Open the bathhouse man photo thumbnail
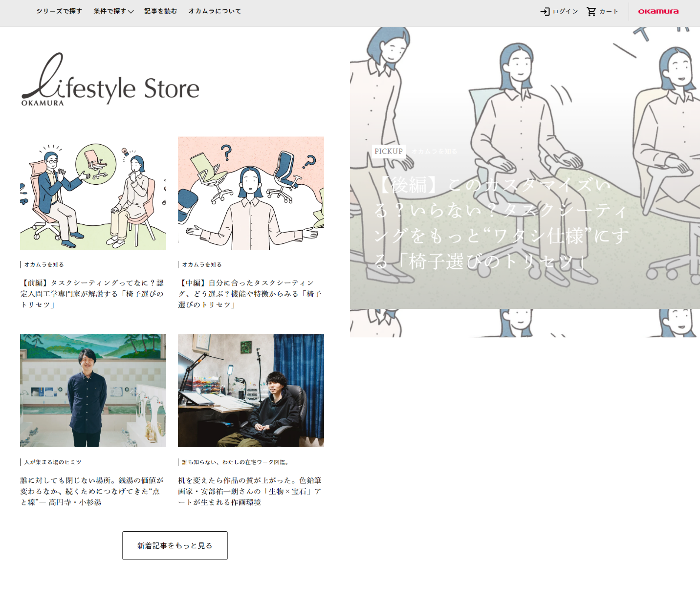The height and width of the screenshot is (607, 700). click(x=93, y=390)
